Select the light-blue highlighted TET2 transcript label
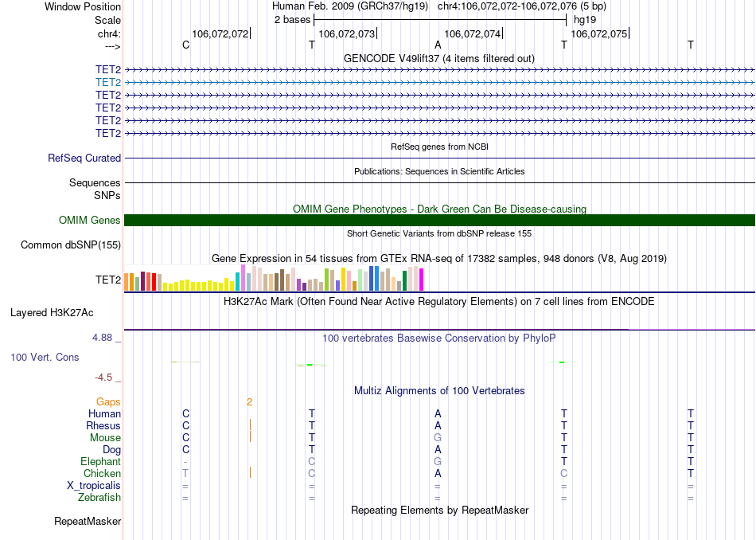The height and width of the screenshot is (540, 756). click(x=108, y=82)
